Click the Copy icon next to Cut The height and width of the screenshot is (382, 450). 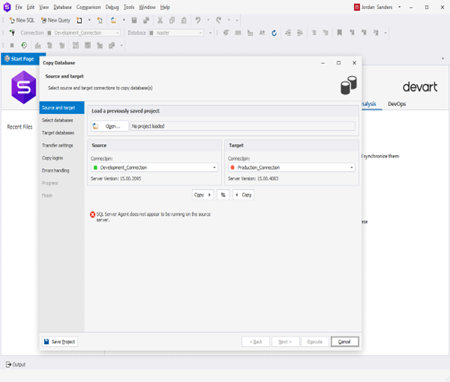[x=172, y=20]
